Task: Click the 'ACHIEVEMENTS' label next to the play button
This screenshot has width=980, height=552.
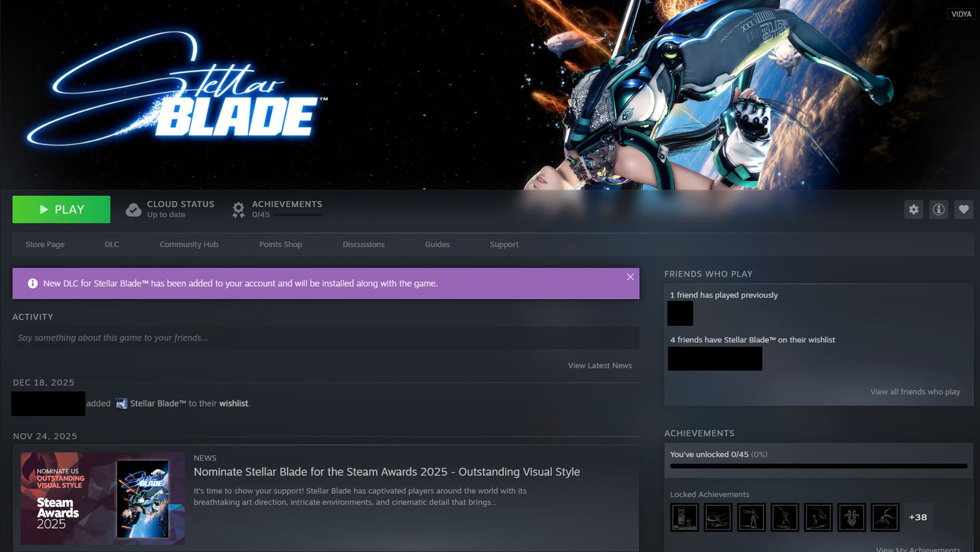Action: tap(287, 204)
